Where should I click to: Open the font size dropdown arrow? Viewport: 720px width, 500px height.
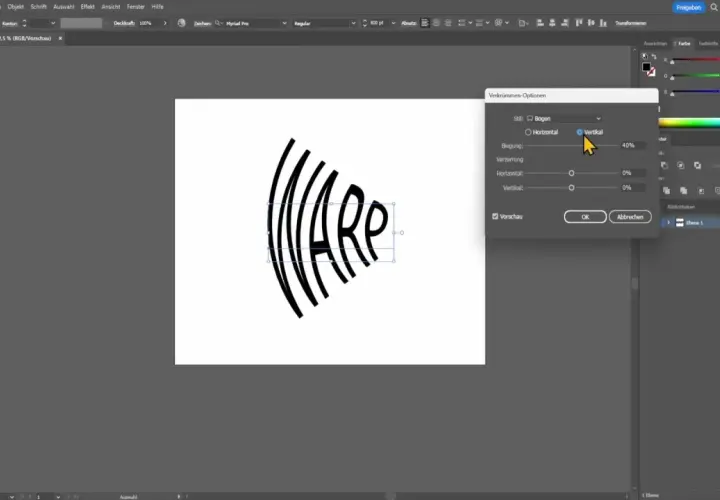click(x=393, y=23)
